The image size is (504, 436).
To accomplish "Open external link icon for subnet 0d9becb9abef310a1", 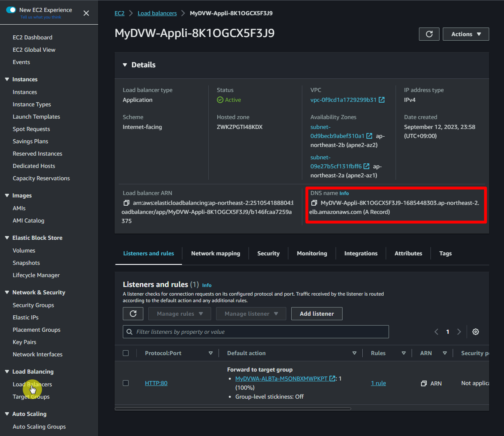I will 369,136.
